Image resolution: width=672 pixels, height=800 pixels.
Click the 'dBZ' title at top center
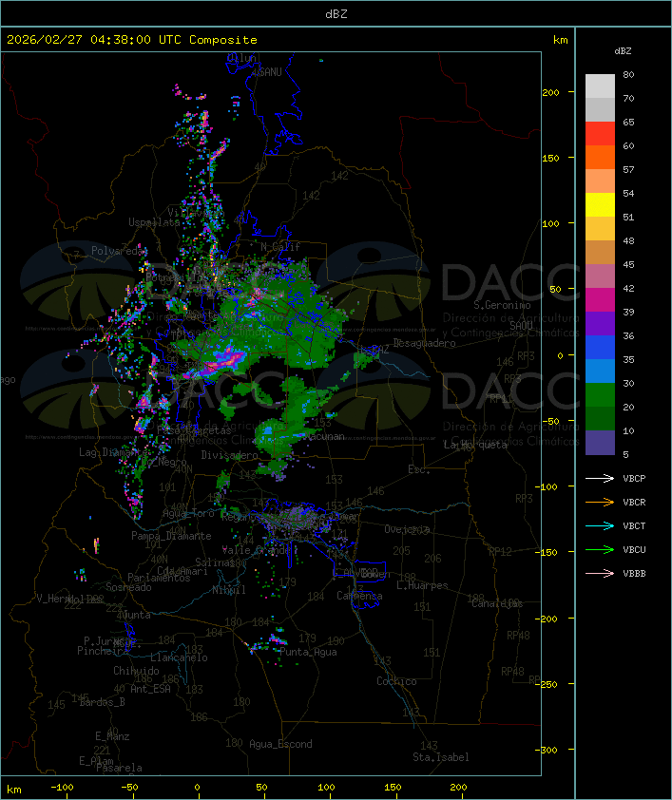coord(336,14)
